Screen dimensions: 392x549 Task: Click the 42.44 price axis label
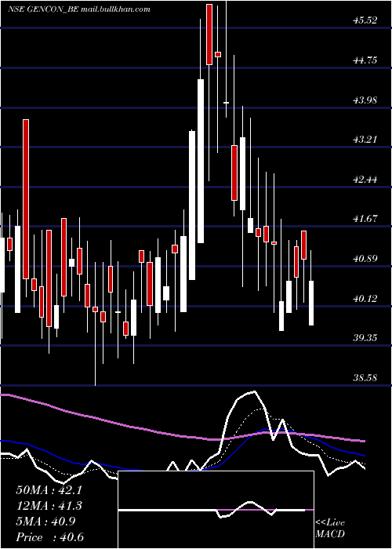[365, 180]
